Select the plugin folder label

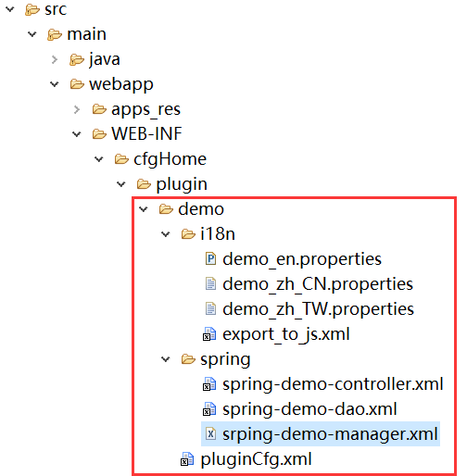tap(182, 184)
